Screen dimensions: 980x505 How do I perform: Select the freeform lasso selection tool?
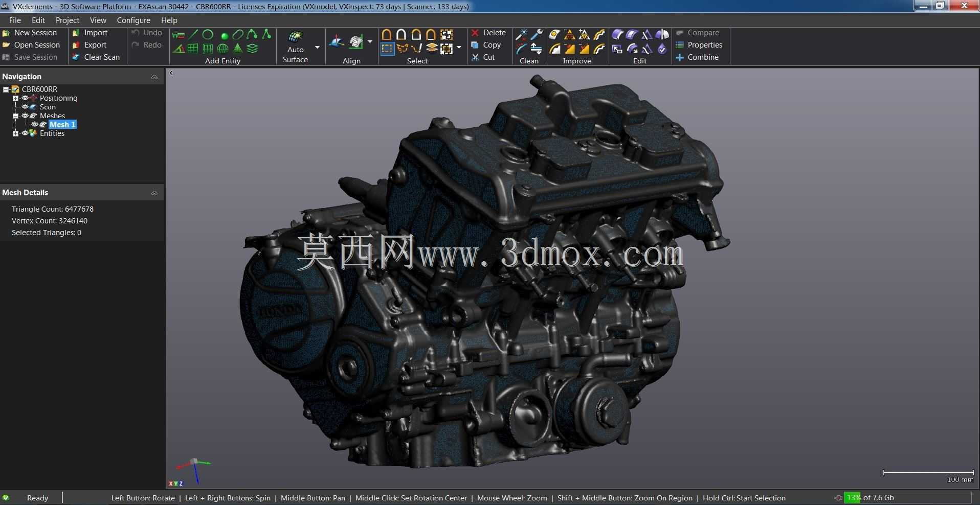[x=403, y=49]
